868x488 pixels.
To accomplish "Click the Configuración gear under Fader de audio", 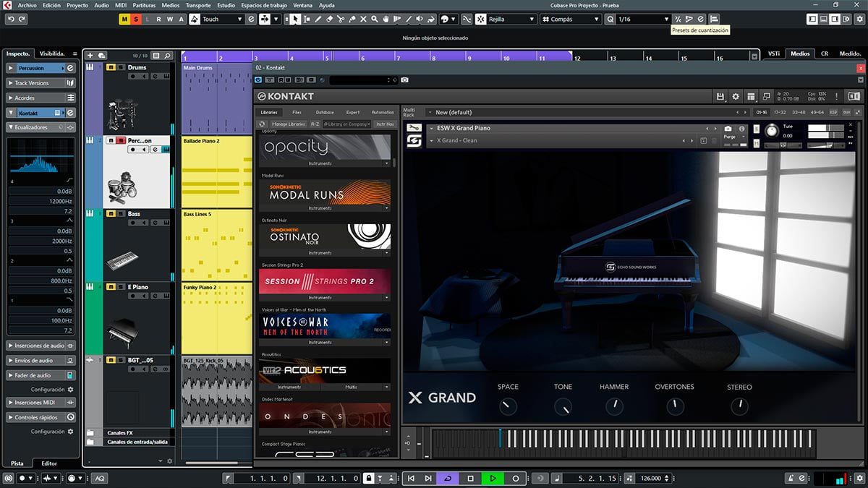I will click(70, 389).
